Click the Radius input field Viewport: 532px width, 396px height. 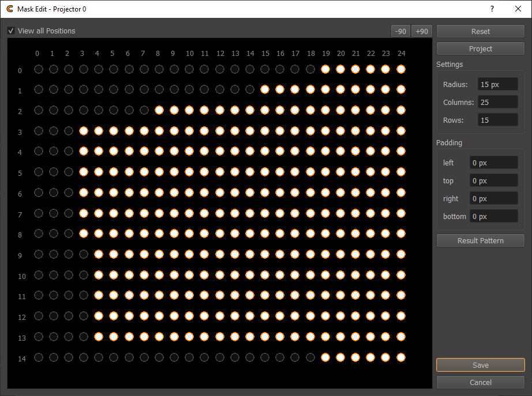(x=497, y=84)
